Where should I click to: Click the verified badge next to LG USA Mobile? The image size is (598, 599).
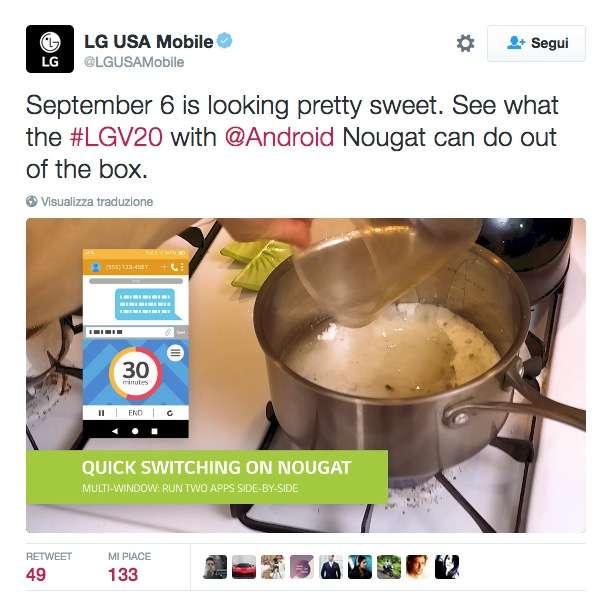225,40
